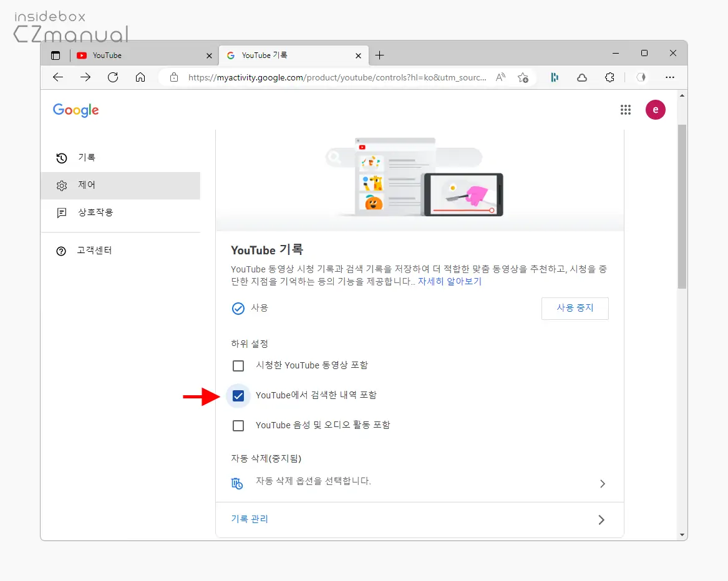The width and height of the screenshot is (728, 581).
Task: Enable YouTube 음성 및 오디오 활동 포함
Action: 238,425
